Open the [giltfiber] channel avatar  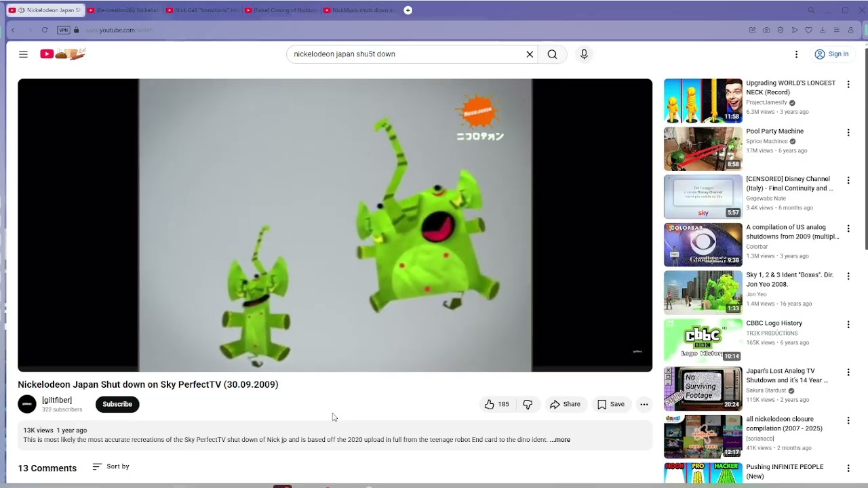coord(27,404)
